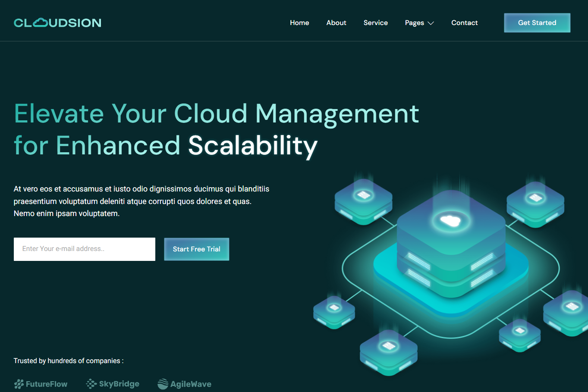The image size is (588, 392).
Task: Click the AgileWave company name text
Action: click(x=191, y=384)
